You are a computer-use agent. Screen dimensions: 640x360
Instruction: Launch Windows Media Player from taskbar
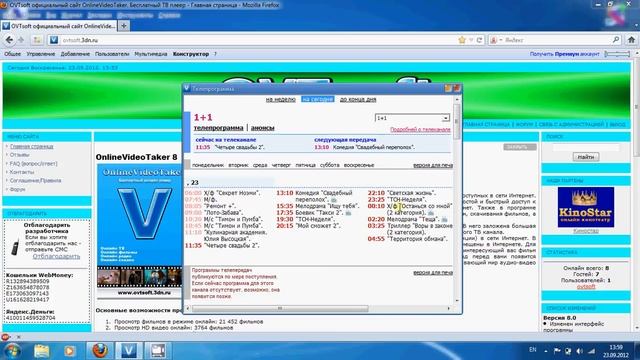point(69,351)
